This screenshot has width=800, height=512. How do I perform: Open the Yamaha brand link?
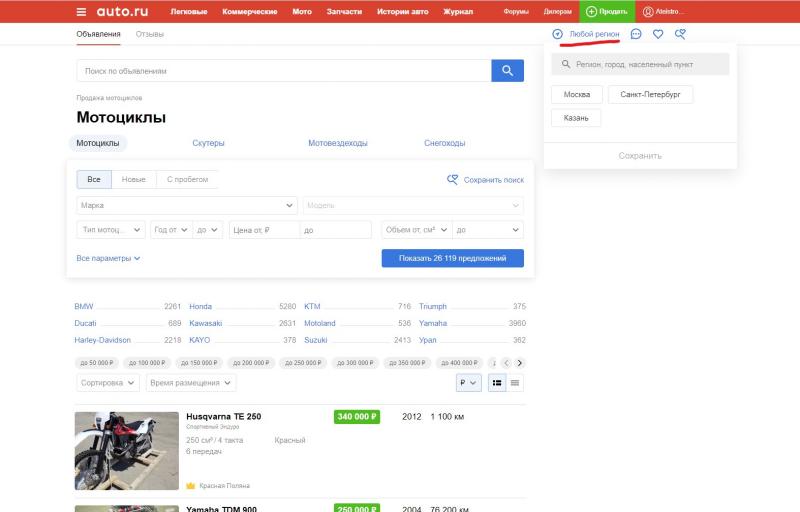point(433,323)
